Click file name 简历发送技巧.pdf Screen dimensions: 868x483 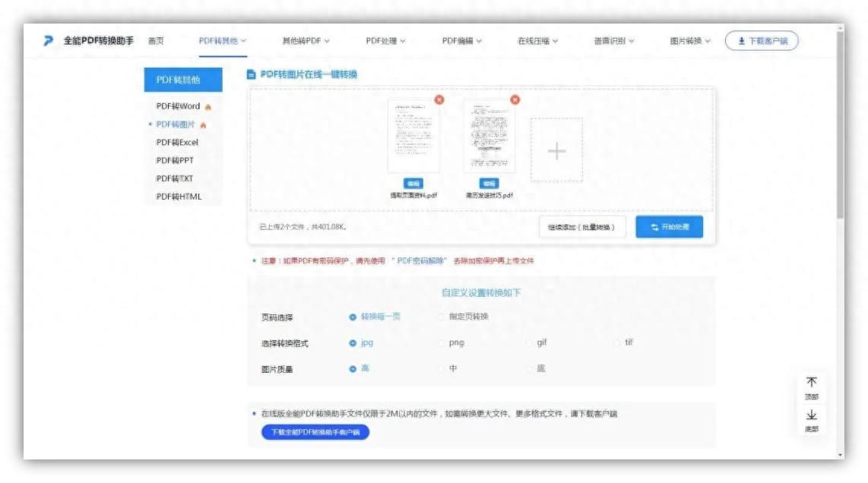489,195
